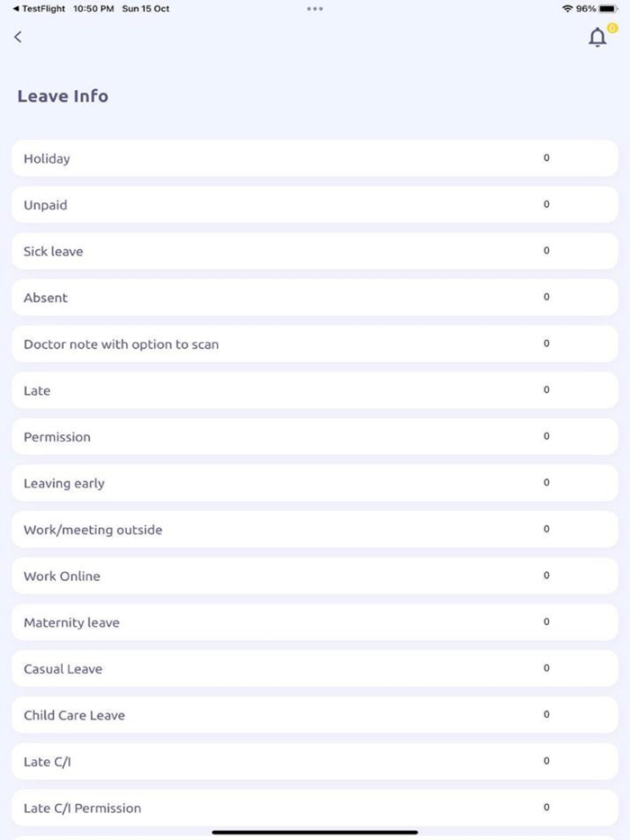Tap the zero counter beside Absent
Image resolution: width=630 pixels, height=840 pixels.
pos(546,297)
